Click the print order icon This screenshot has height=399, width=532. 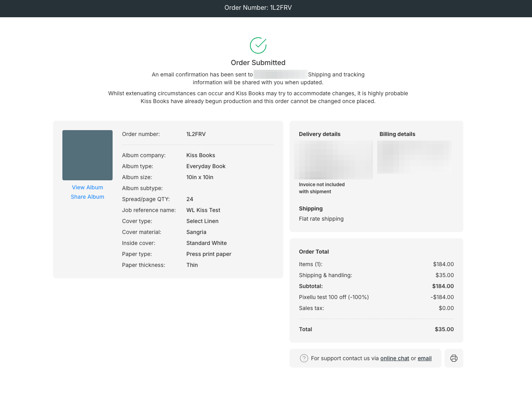[454, 358]
